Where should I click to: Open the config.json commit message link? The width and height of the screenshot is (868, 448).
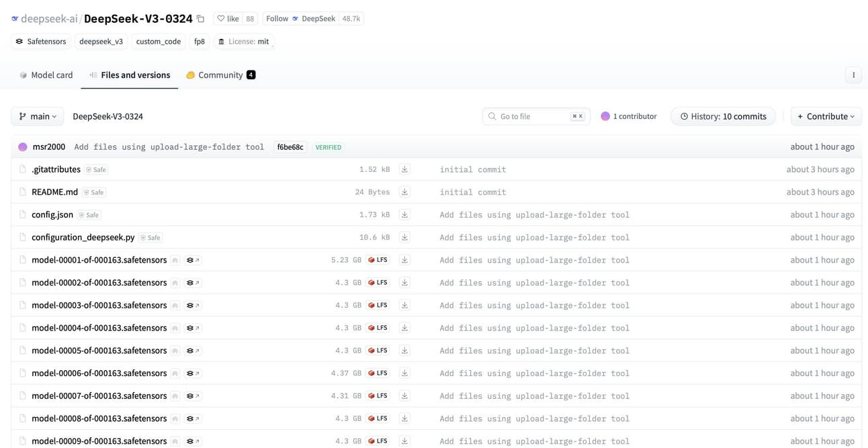coord(535,215)
